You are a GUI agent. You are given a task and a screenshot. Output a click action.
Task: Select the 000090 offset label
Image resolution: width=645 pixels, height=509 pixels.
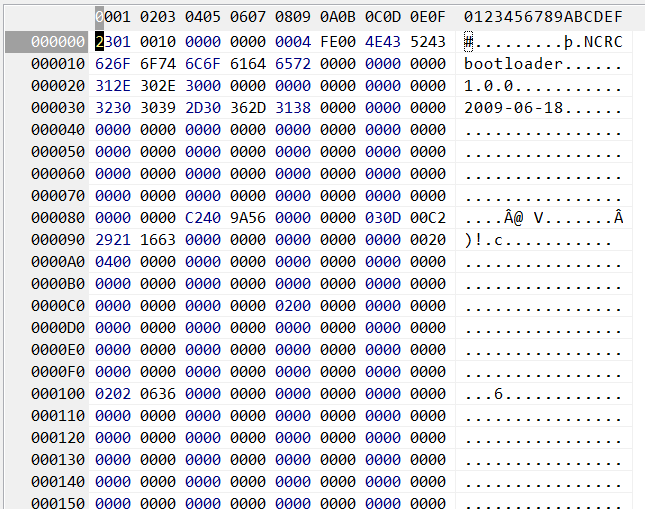coord(58,240)
